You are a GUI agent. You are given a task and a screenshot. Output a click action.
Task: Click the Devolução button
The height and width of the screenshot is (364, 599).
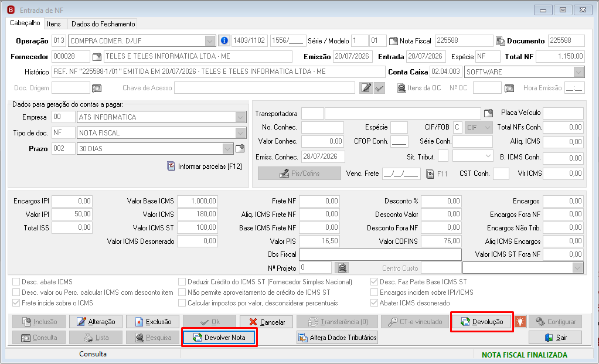tap(482, 322)
